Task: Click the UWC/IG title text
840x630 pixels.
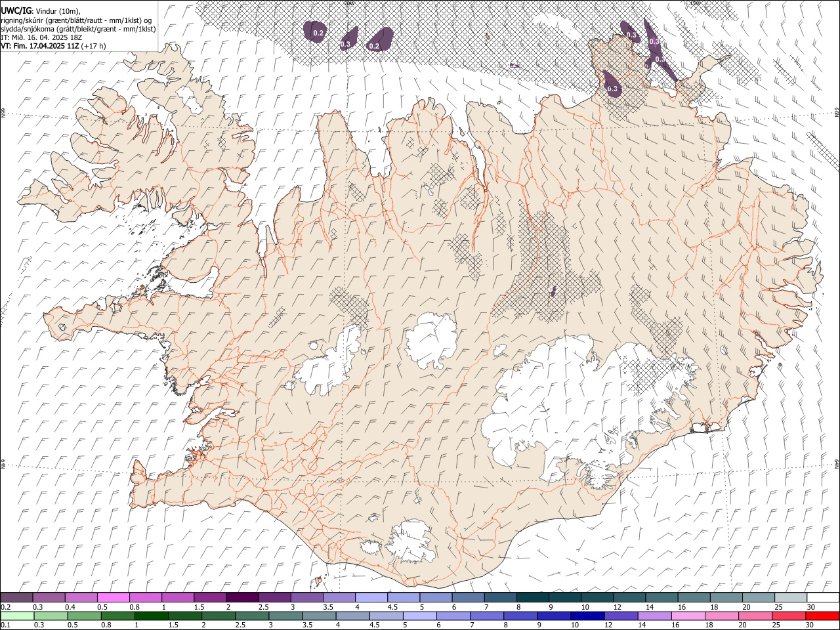Action: 15,11
